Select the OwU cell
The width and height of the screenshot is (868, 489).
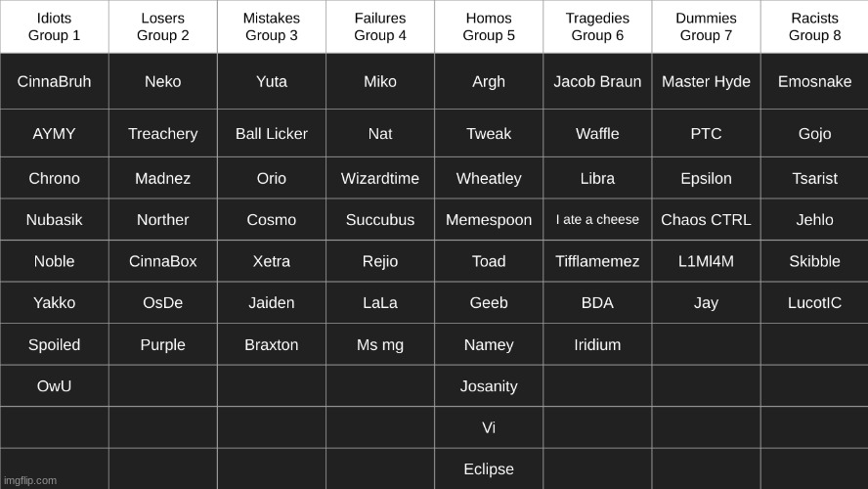pos(55,386)
